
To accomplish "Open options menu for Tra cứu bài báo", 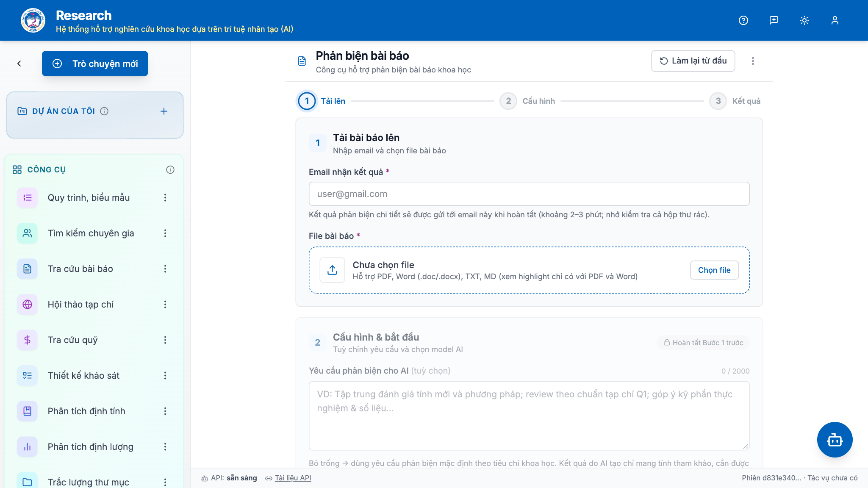I will [x=165, y=269].
